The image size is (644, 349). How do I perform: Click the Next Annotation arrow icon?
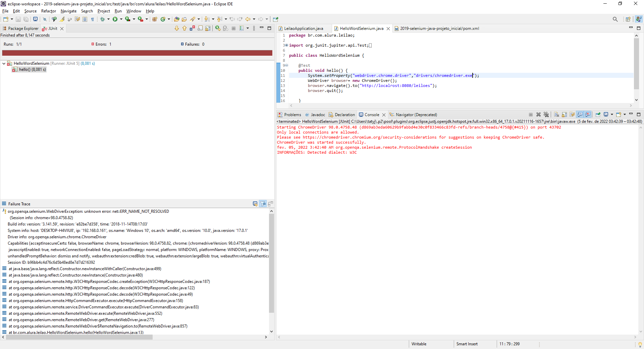pyautogui.click(x=207, y=19)
